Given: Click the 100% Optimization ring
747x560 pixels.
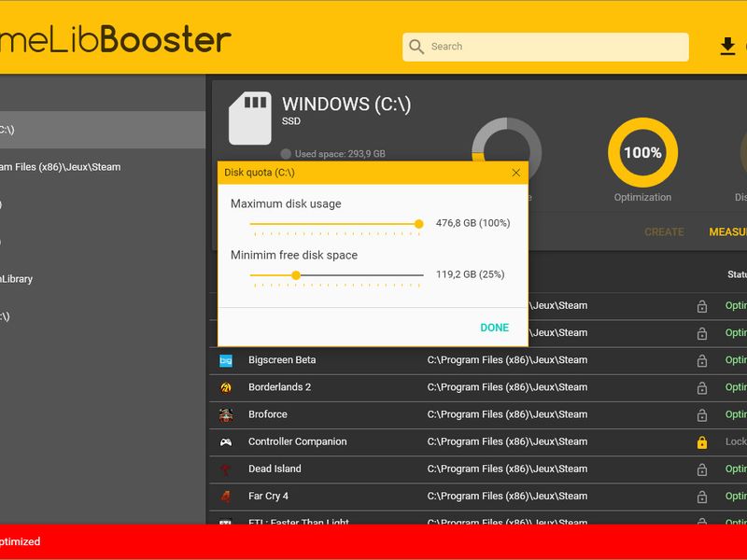Looking at the screenshot, I should (642, 152).
